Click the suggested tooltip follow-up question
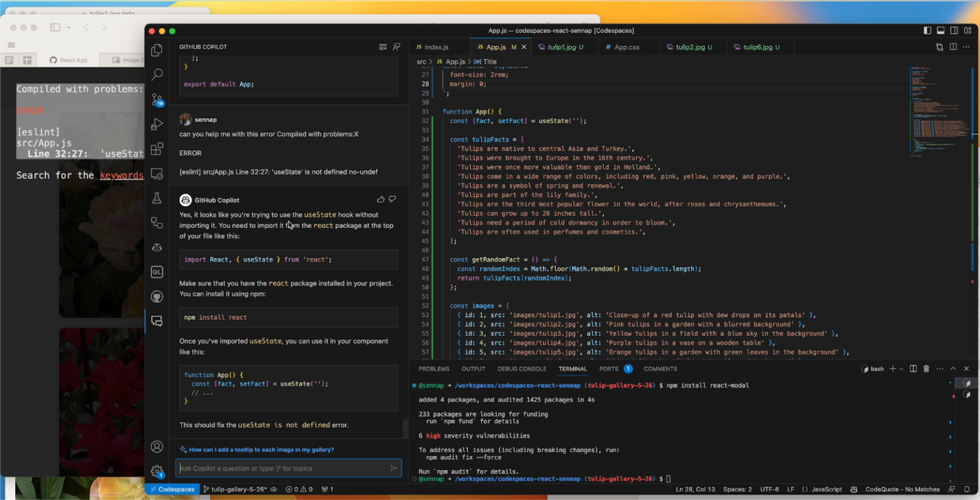980x500 pixels. pos(261,450)
